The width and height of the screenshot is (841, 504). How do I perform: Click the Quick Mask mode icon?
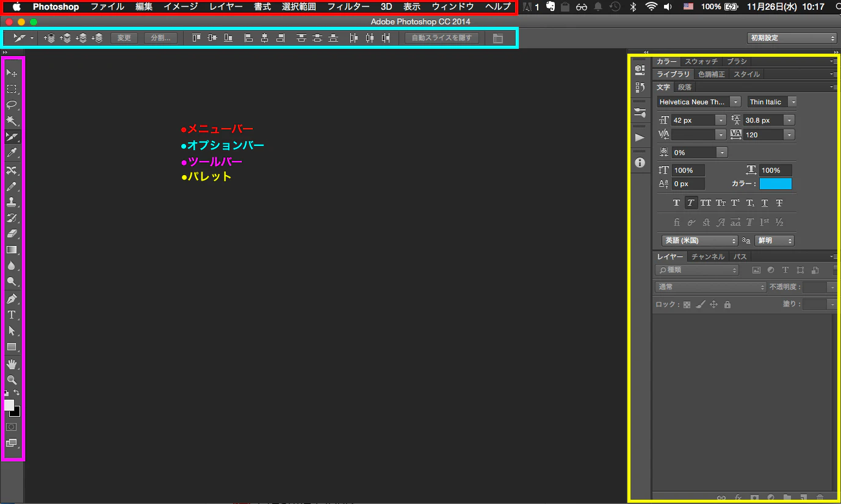click(11, 427)
